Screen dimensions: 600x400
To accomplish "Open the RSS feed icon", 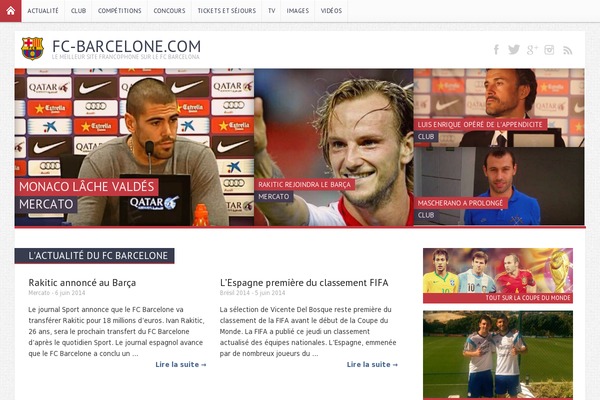I will click(567, 50).
